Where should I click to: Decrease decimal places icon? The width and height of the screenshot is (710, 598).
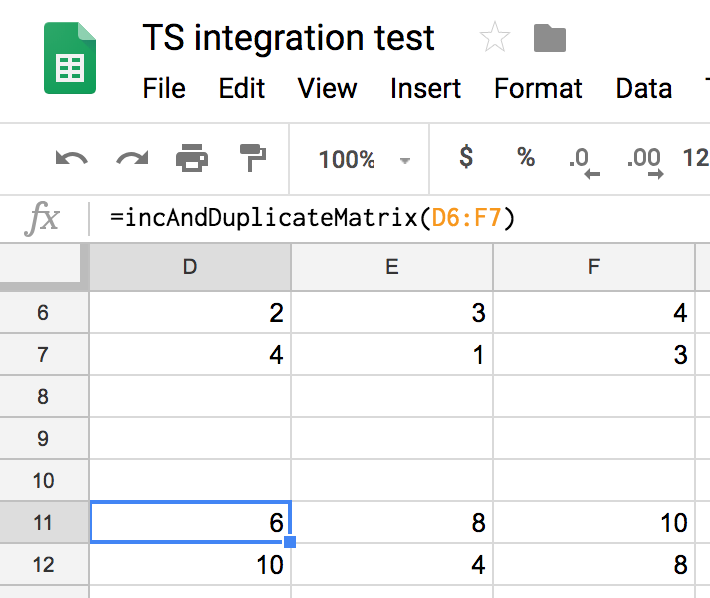tap(584, 163)
